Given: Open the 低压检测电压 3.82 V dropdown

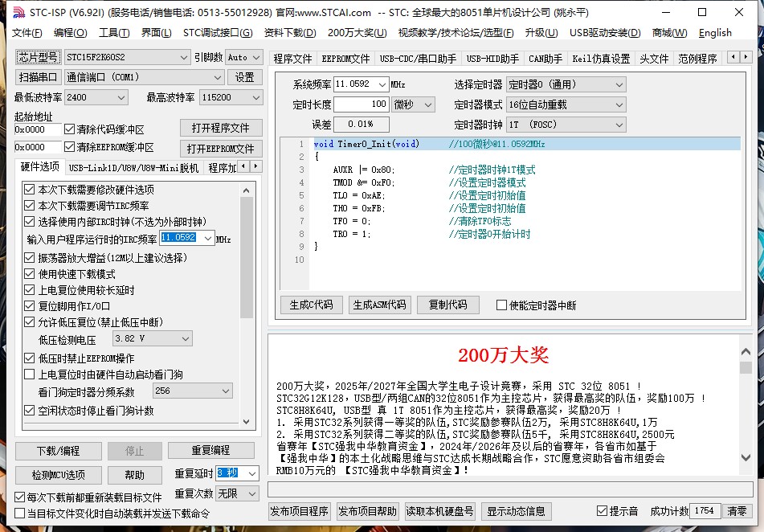Looking at the screenshot, I should (152, 338).
